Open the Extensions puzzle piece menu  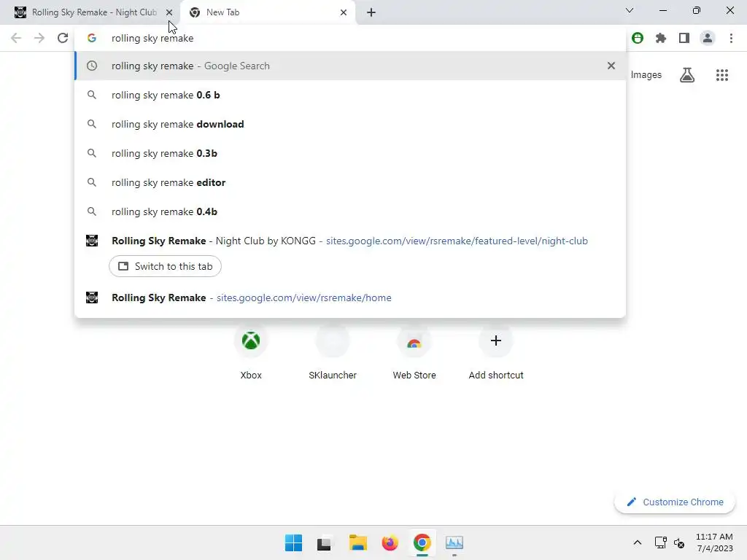tap(661, 38)
